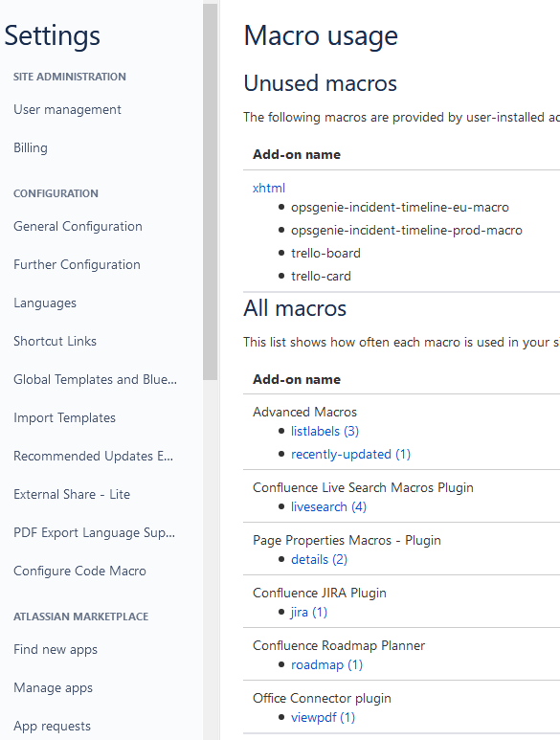Open Further Configuration page
560x740 pixels.
point(77,264)
